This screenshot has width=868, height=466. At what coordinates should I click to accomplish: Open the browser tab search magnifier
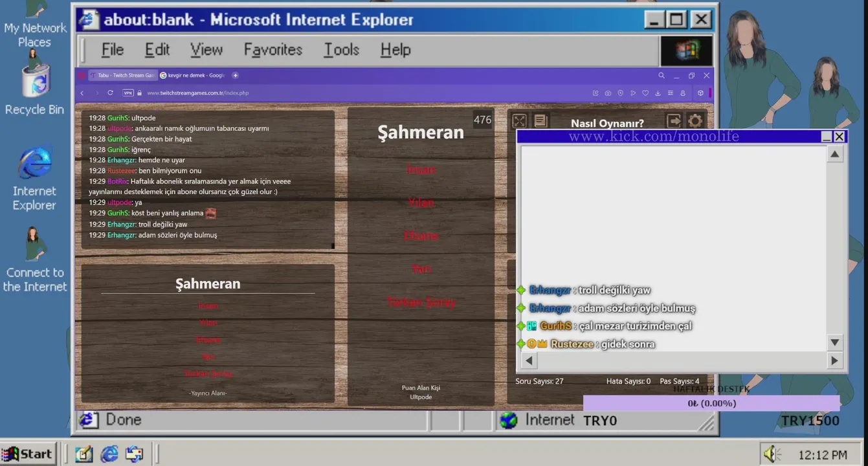661,76
